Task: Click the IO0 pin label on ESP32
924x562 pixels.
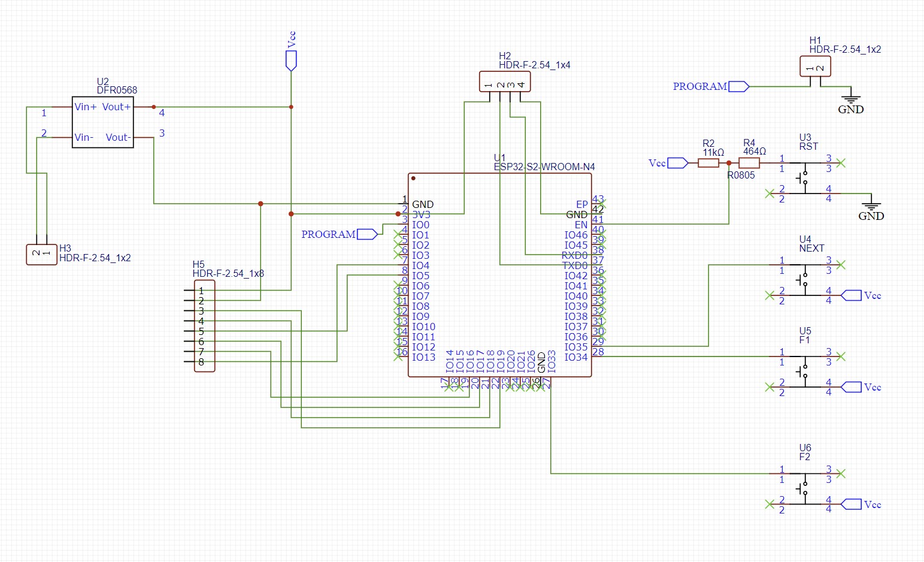Action: point(420,225)
